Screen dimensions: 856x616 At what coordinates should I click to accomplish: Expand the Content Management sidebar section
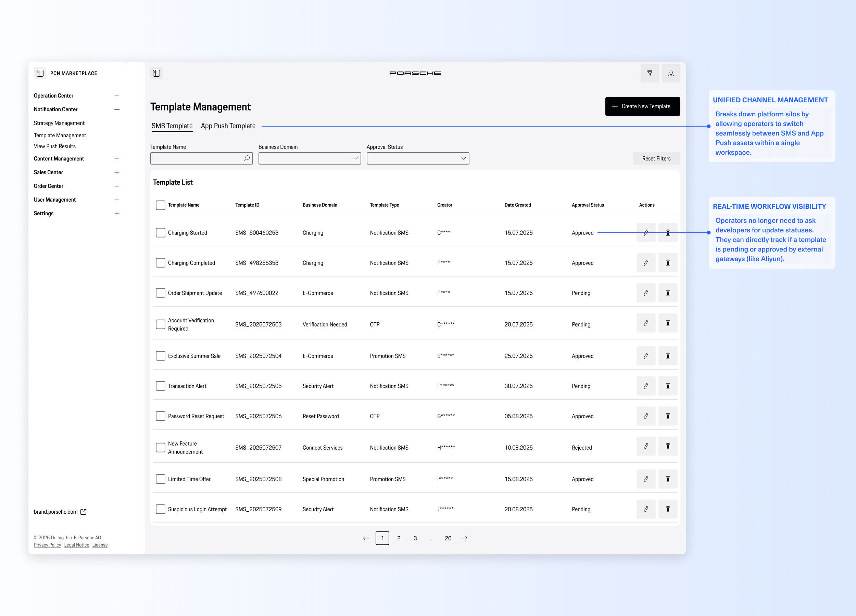(117, 159)
